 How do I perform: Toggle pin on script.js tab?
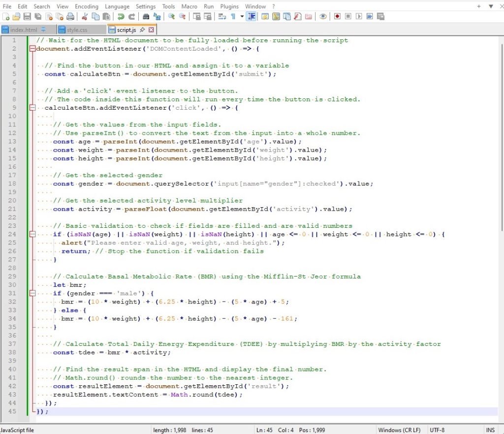tap(142, 30)
